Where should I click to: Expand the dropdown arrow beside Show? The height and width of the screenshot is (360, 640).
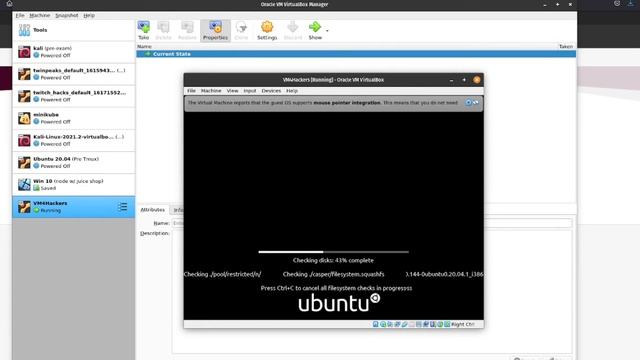tap(327, 31)
